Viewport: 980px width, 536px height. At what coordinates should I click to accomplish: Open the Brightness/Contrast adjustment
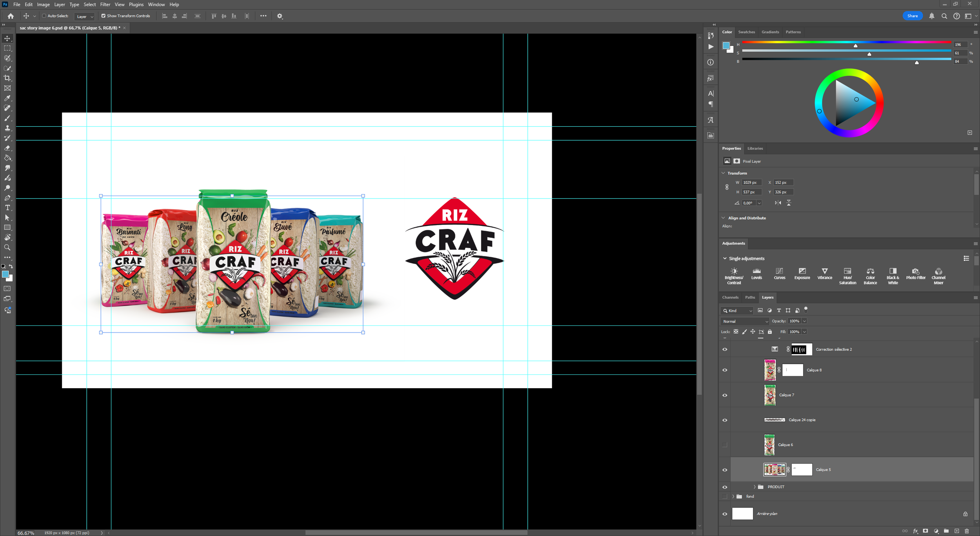(734, 276)
